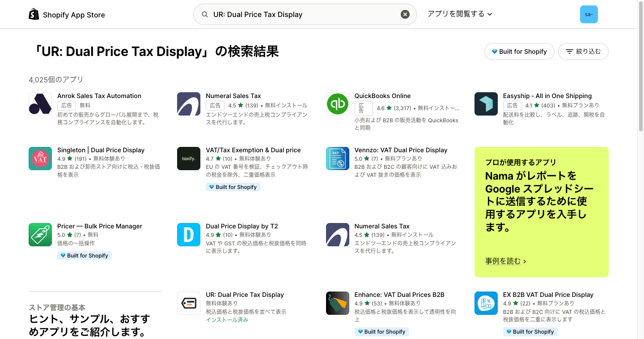Open the QuickBooks Online app icon
Screen dimensions: 644x339
click(338, 104)
